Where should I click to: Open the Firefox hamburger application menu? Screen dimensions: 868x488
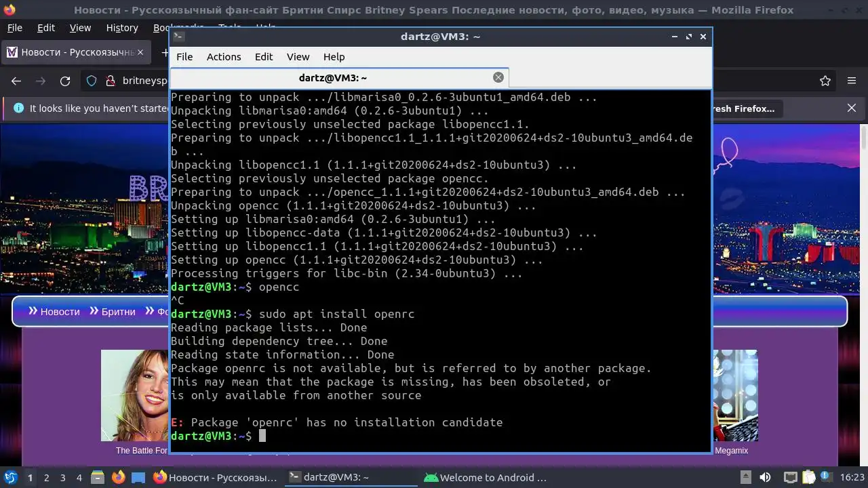(852, 81)
